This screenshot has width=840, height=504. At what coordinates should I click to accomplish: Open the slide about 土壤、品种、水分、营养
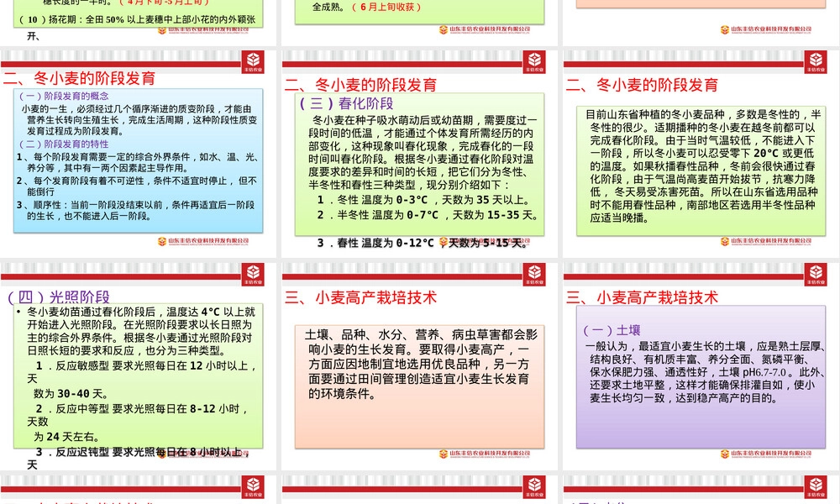click(419, 366)
